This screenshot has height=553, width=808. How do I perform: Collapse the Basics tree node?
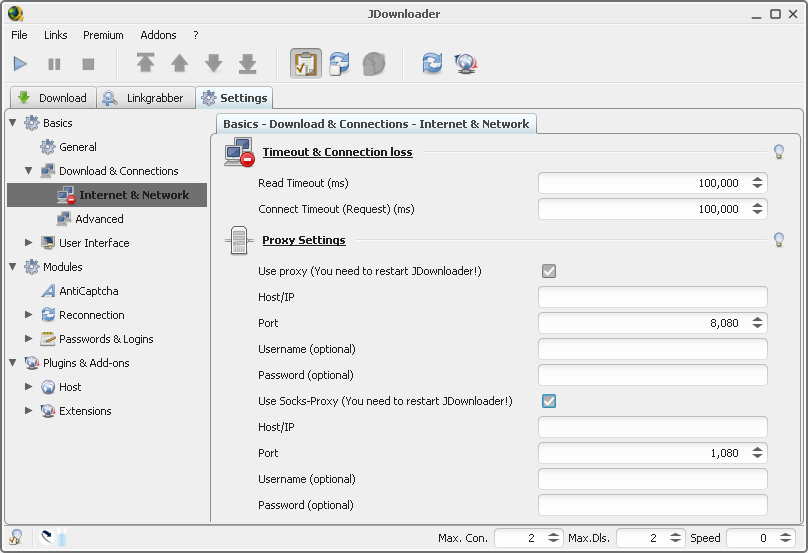pyautogui.click(x=13, y=123)
